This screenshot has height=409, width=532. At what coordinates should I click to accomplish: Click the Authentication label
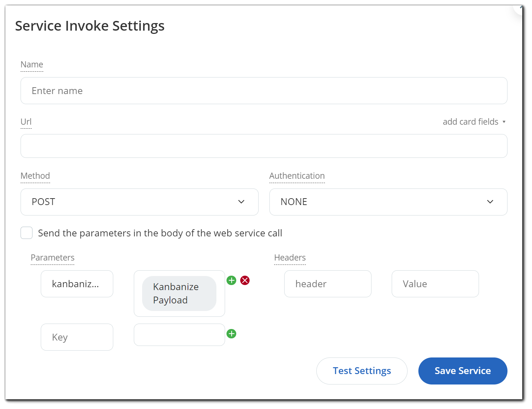pyautogui.click(x=297, y=176)
